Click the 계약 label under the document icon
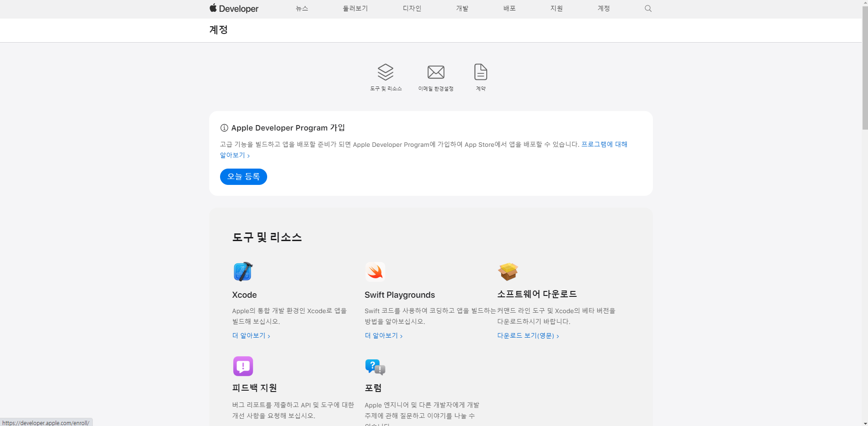This screenshot has width=868, height=426. (480, 89)
